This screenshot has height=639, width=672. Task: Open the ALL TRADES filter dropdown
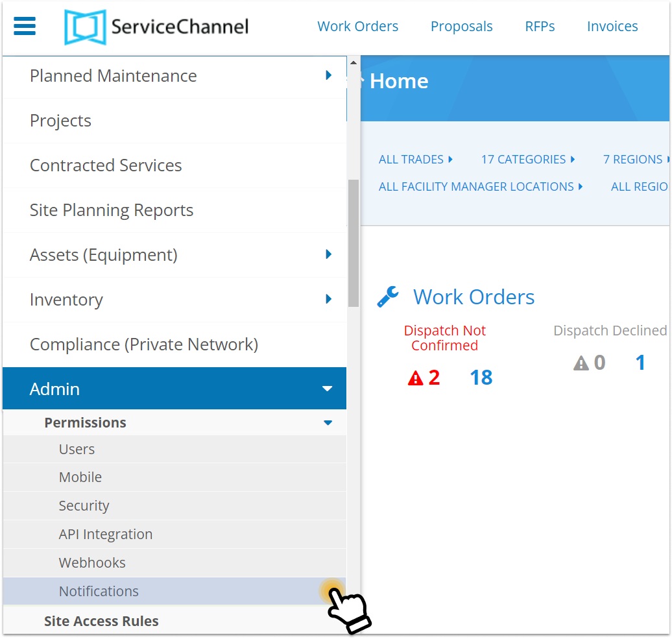click(x=415, y=160)
